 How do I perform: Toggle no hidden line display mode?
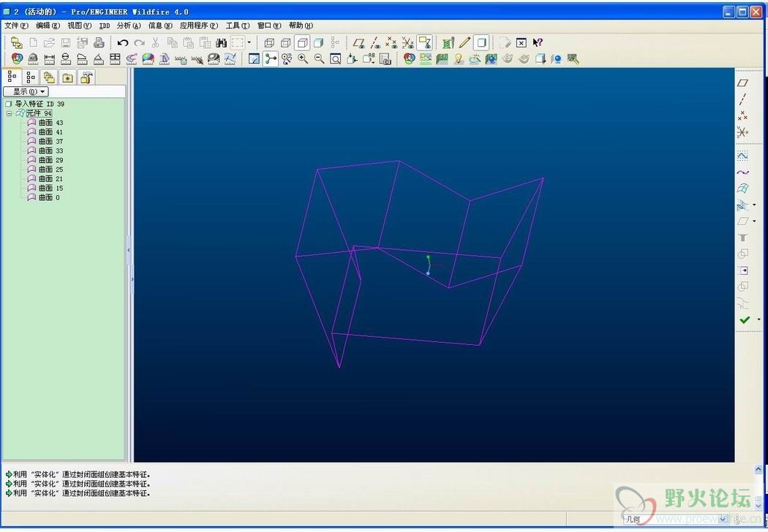pos(302,43)
